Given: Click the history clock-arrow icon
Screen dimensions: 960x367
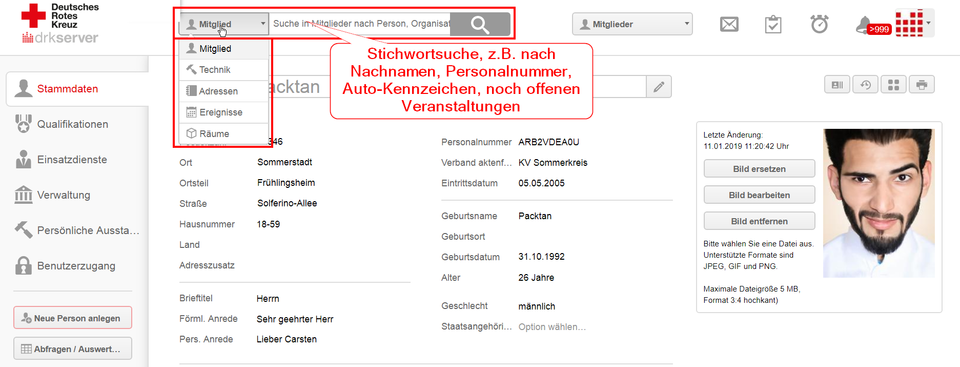Looking at the screenshot, I should pyautogui.click(x=865, y=85).
